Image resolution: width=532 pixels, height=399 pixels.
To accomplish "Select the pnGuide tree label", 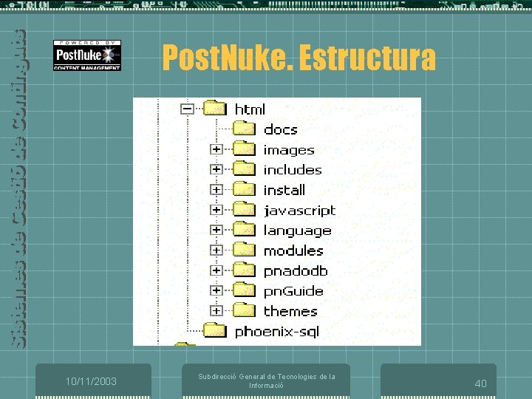I will coord(293,291).
